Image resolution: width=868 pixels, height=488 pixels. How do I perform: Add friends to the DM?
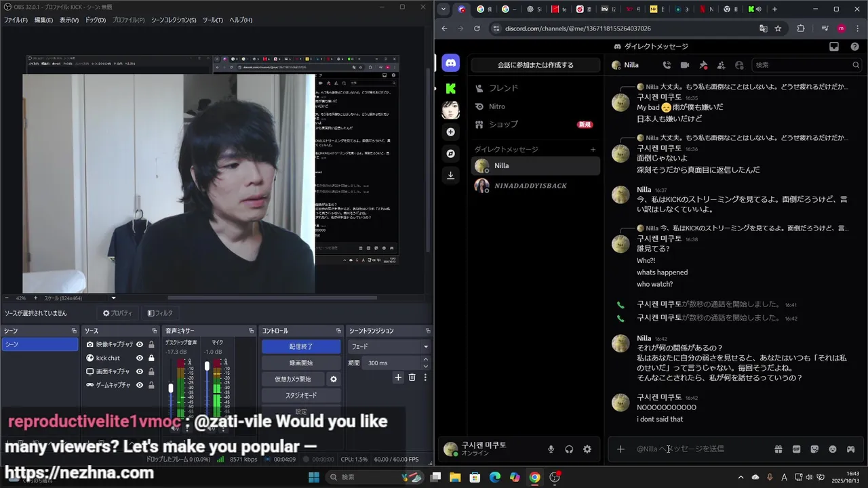click(721, 65)
